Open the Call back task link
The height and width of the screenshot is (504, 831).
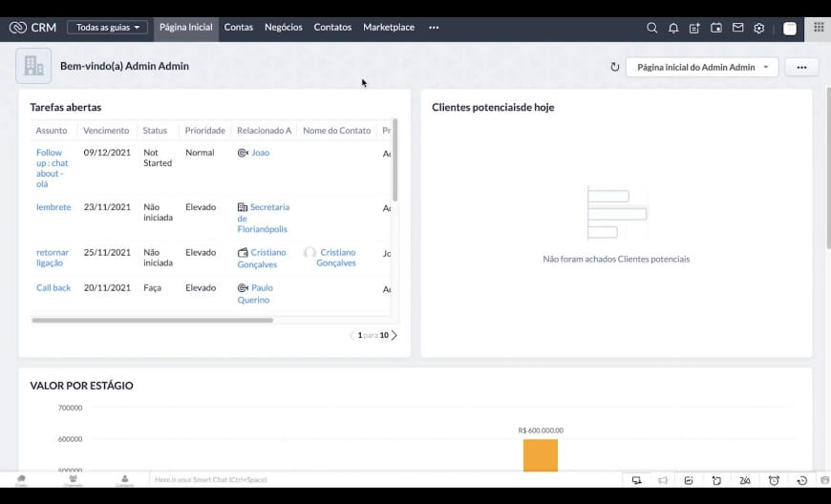coord(53,287)
